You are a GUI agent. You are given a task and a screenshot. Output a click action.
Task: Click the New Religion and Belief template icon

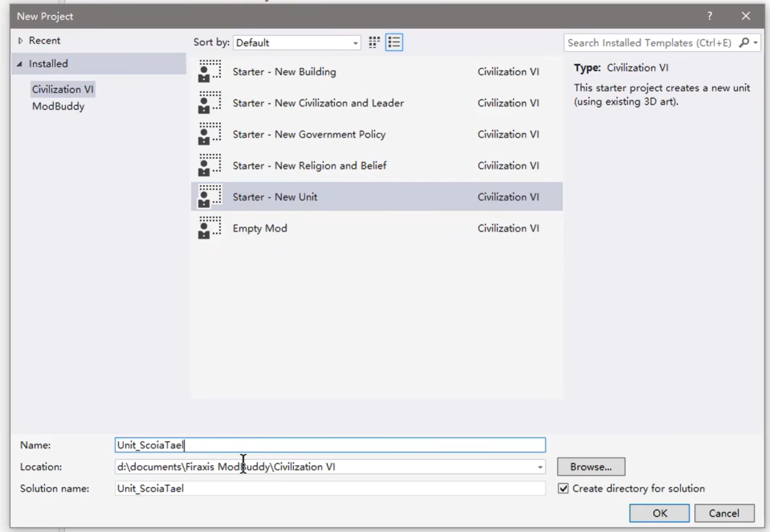click(x=210, y=165)
